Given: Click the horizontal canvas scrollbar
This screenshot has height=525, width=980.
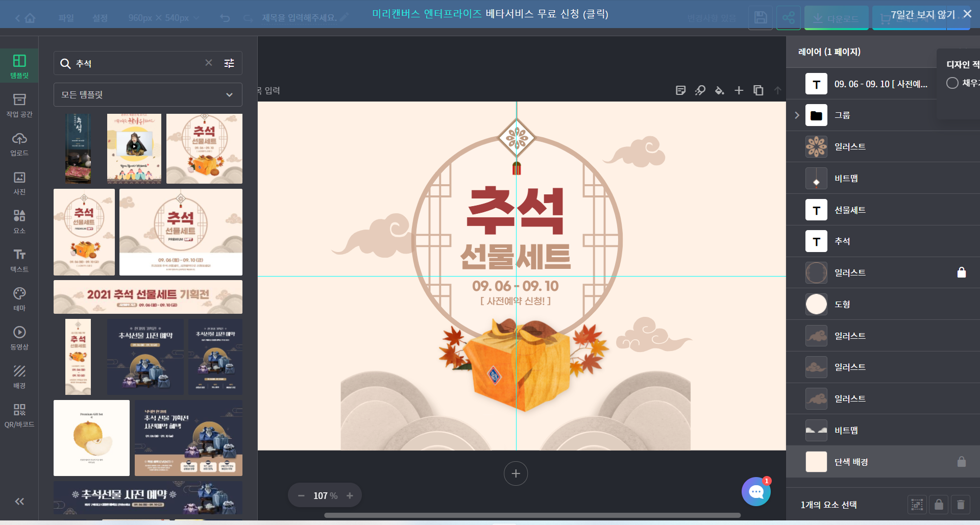Looking at the screenshot, I should tap(532, 515).
